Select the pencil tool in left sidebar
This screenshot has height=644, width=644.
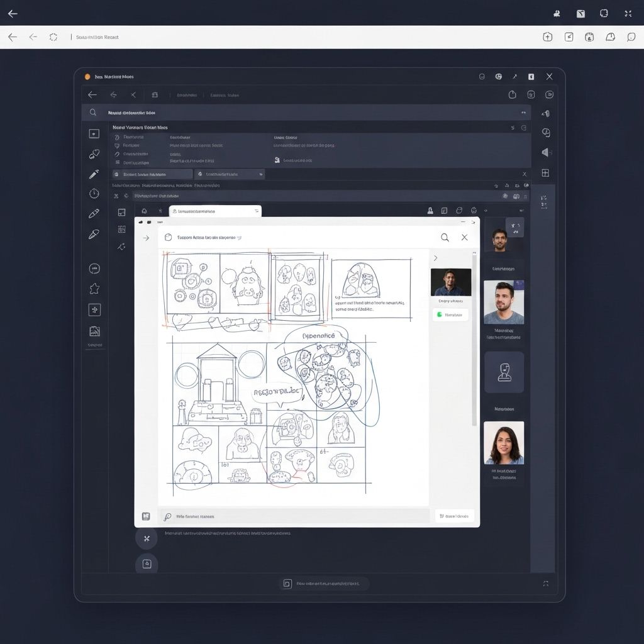coord(94,174)
